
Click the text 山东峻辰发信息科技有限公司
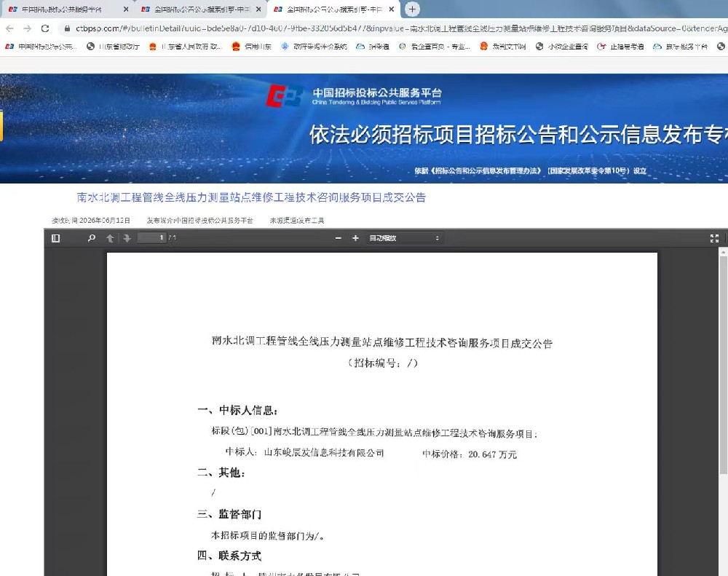324,452
